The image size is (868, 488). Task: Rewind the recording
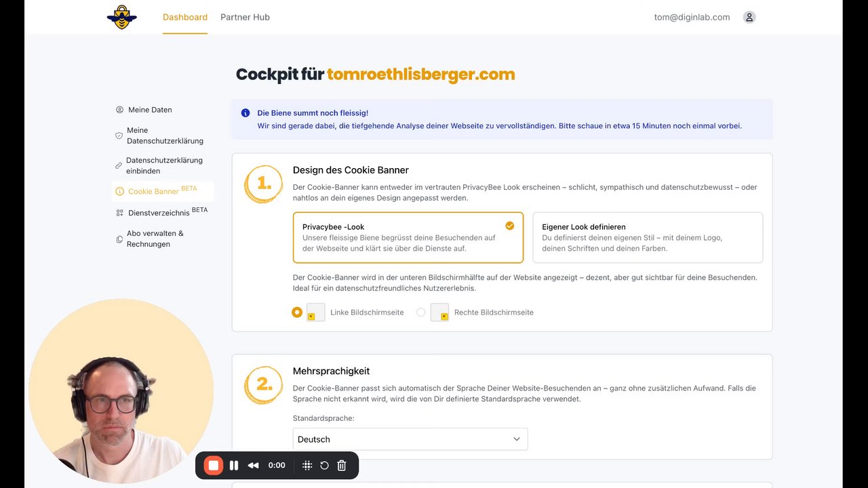tap(253, 466)
